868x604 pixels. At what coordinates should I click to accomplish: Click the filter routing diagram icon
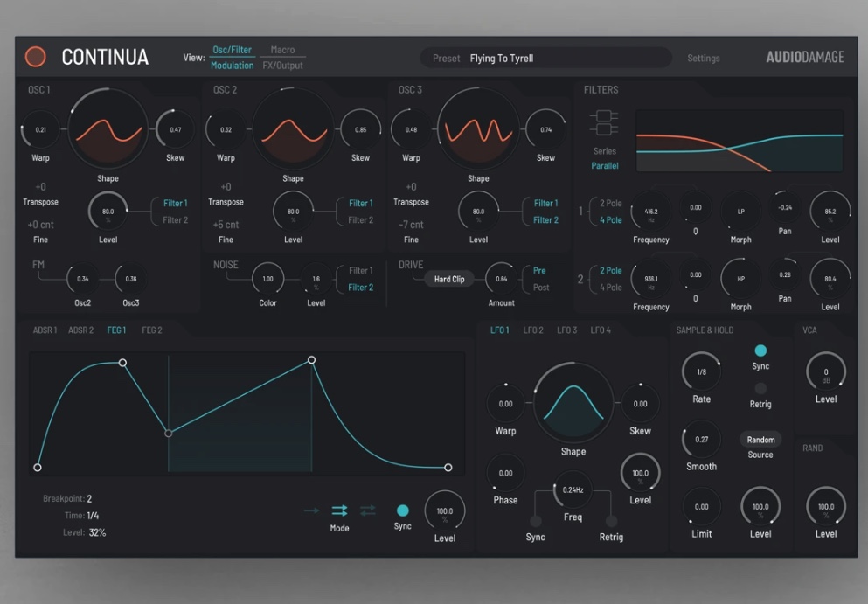click(604, 123)
